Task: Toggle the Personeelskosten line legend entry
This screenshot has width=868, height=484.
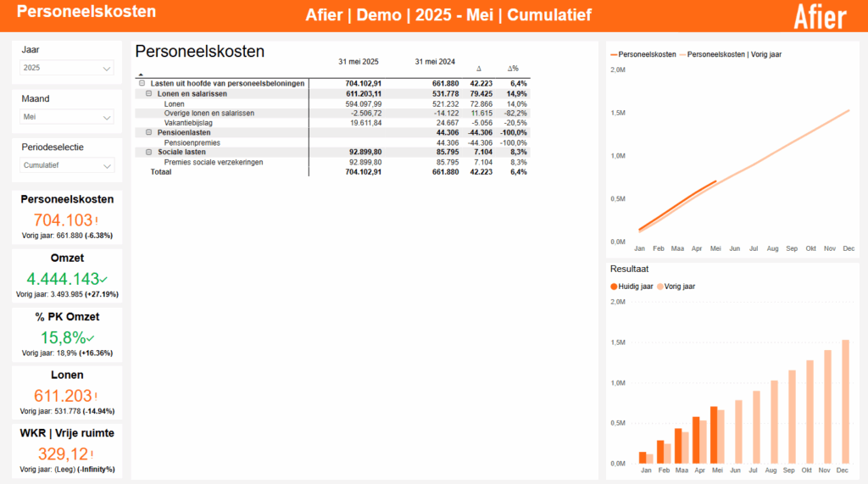Action: 643,54
